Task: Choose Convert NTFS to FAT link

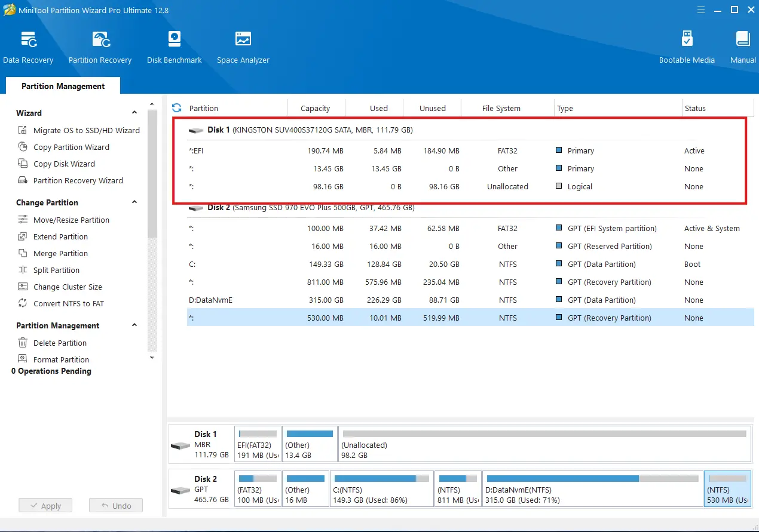Action: click(69, 303)
